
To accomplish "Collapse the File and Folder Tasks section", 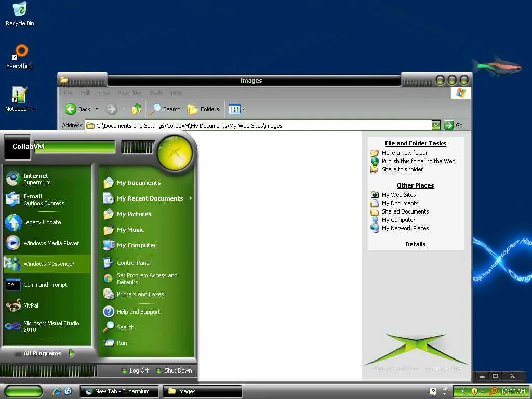I will 415,143.
